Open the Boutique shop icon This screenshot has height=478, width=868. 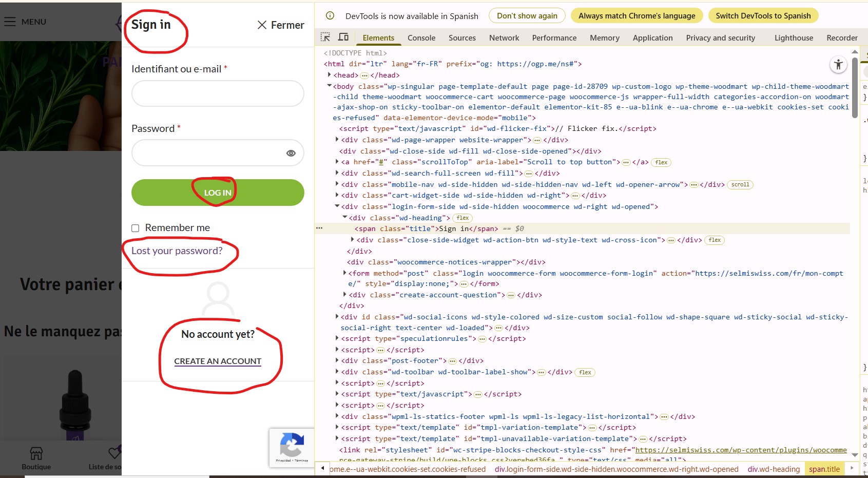pyautogui.click(x=36, y=453)
